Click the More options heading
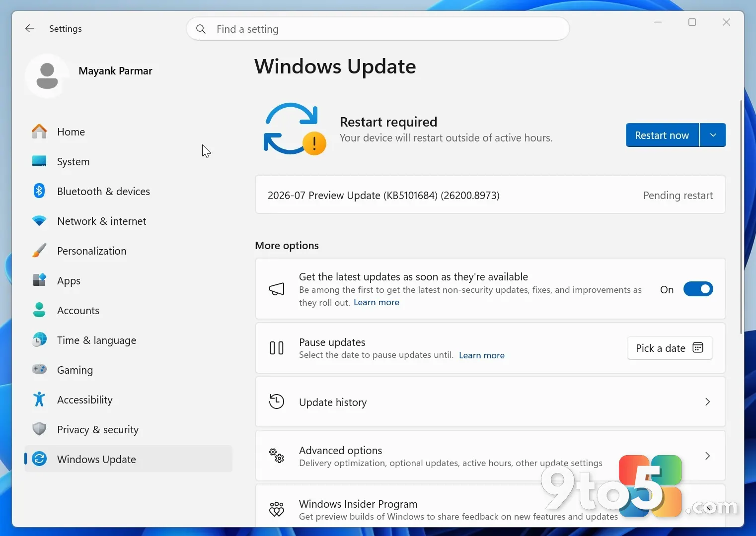Screen dimensions: 756x536 coord(287,245)
